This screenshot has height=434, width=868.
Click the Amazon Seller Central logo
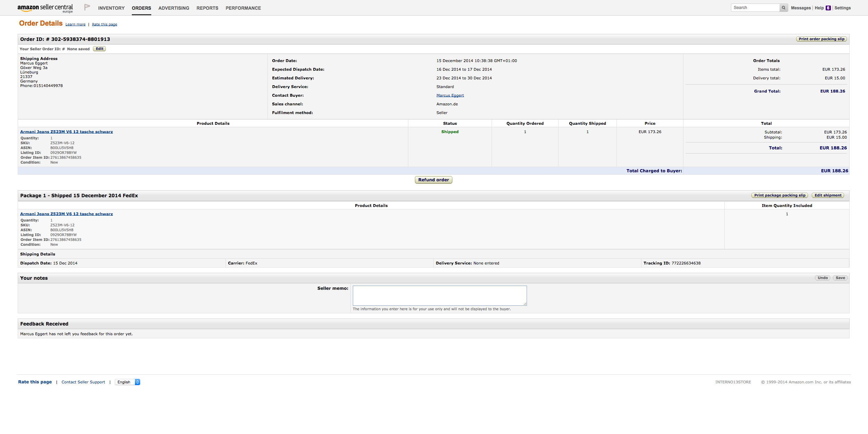45,8
